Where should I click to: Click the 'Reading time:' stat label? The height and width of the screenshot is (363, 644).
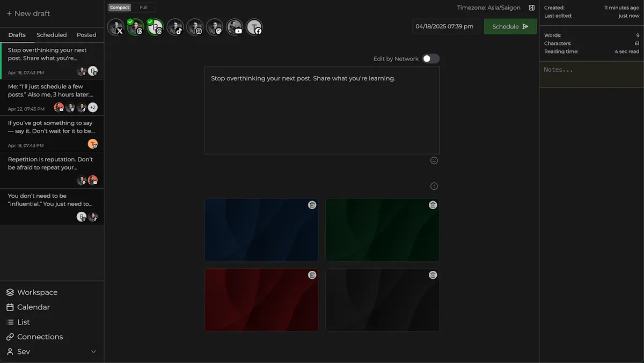[561, 51]
